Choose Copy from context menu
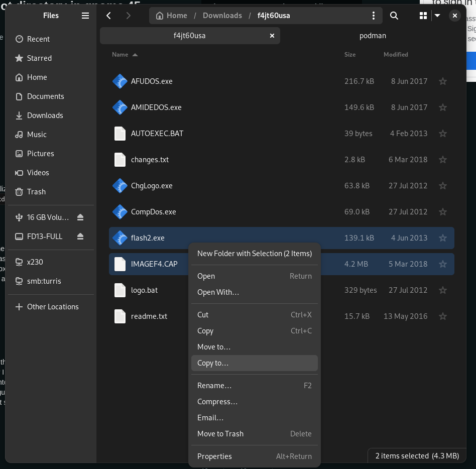Screen dimensions: 476x469 point(255,331)
